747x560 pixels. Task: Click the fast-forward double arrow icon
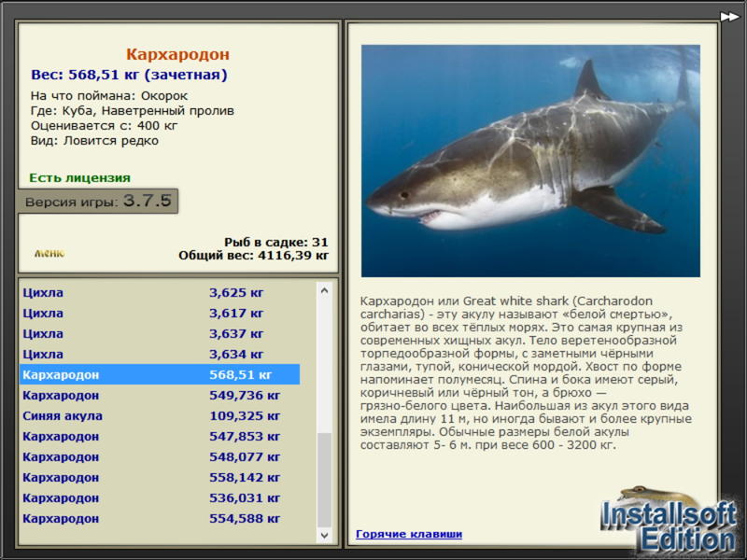pyautogui.click(x=729, y=17)
